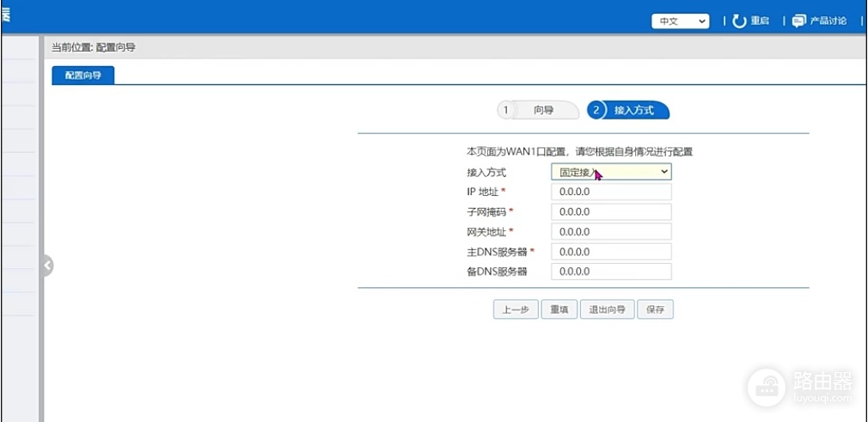Screen dimensions: 868x422
Task: Focus the 主DNS服务器 primary DNS field
Action: tap(611, 252)
